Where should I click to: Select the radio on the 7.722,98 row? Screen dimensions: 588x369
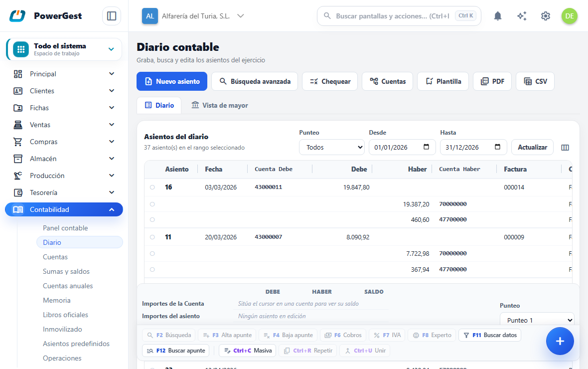click(152, 253)
